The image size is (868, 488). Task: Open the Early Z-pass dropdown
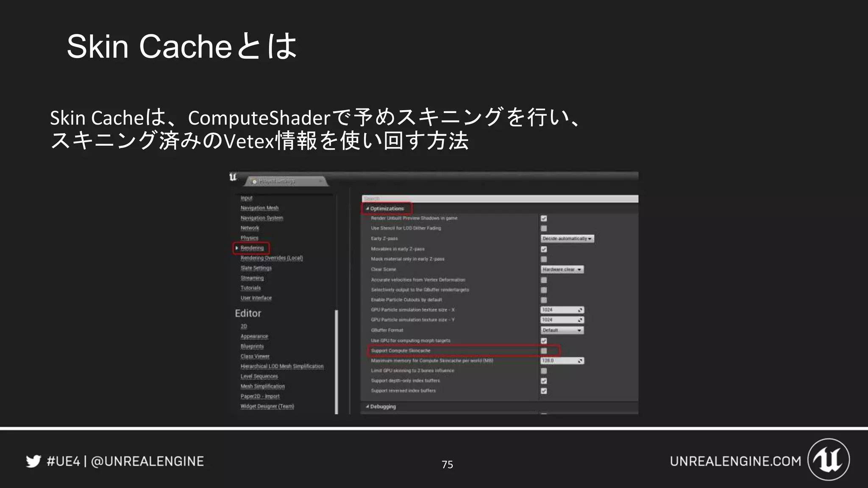pos(568,239)
